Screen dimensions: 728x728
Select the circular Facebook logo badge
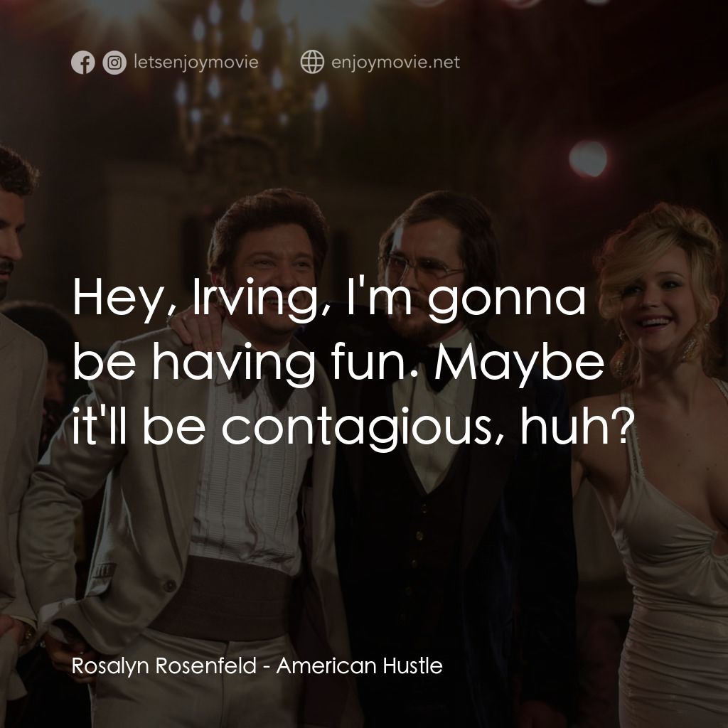84,62
